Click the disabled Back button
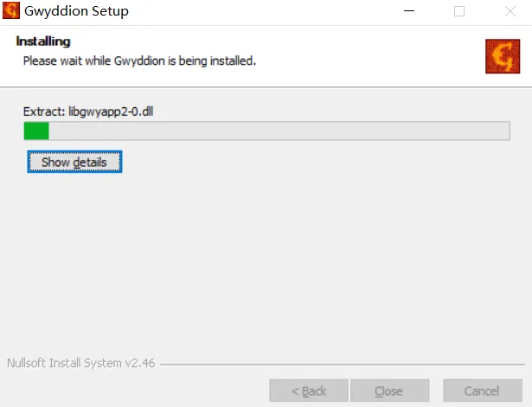The width and height of the screenshot is (532, 407). (x=309, y=391)
